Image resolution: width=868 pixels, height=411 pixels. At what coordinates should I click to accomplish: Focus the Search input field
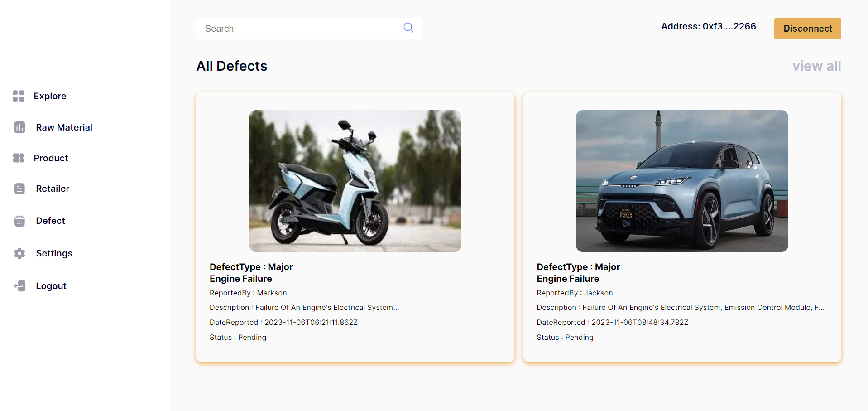point(299,29)
